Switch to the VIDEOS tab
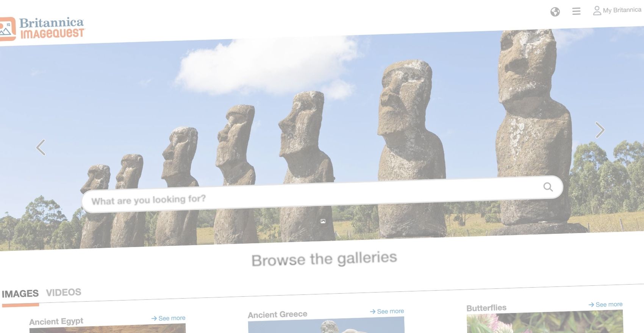 point(64,292)
